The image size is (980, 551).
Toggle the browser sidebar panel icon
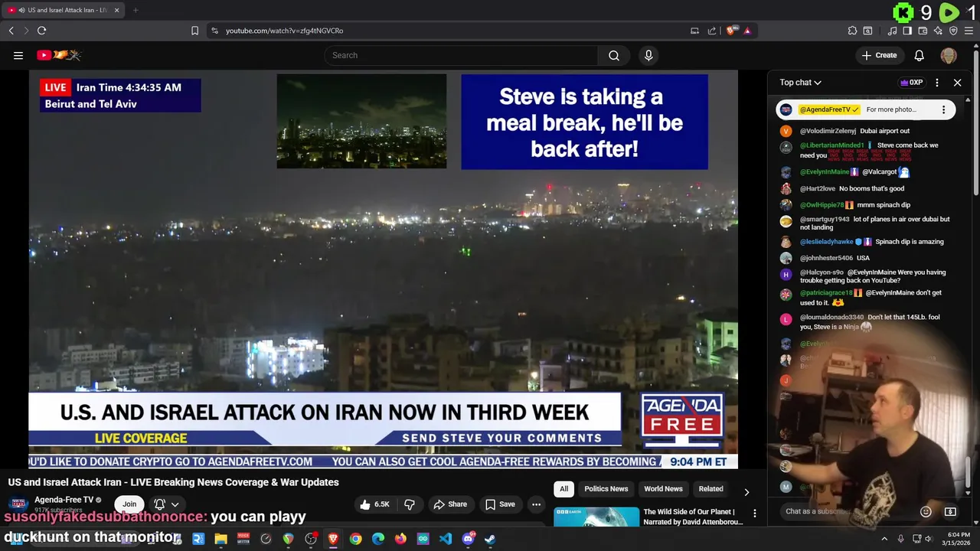(x=907, y=31)
